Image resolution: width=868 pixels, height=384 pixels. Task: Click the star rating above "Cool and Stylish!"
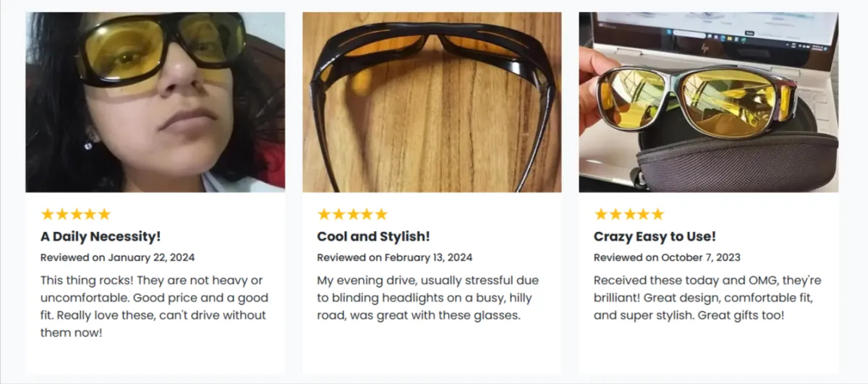352,214
